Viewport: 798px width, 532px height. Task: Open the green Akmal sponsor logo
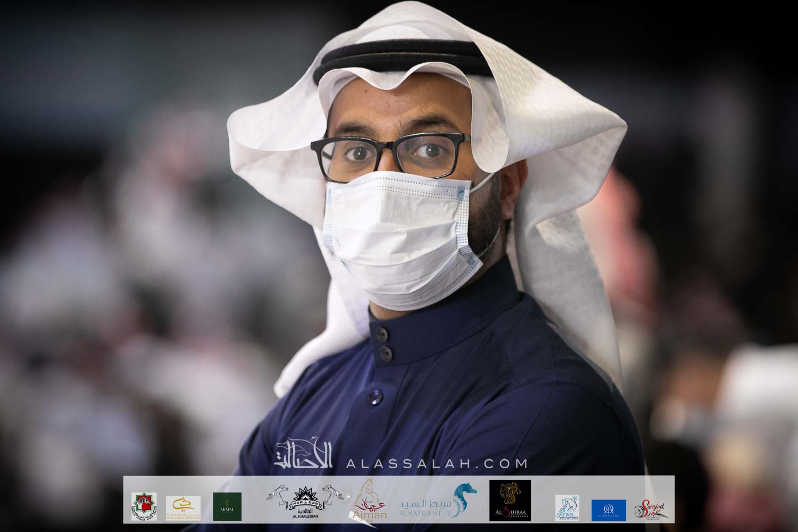(x=227, y=506)
